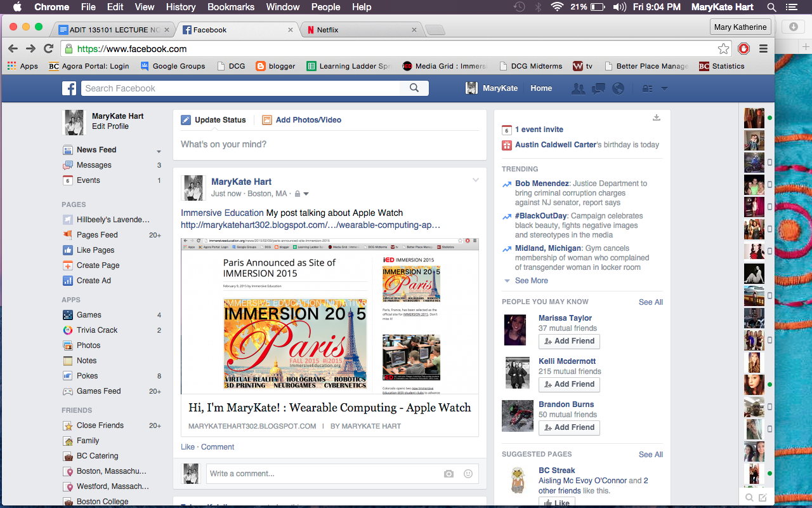812x508 pixels.
Task: Open the 1 event invite link
Action: click(x=539, y=130)
